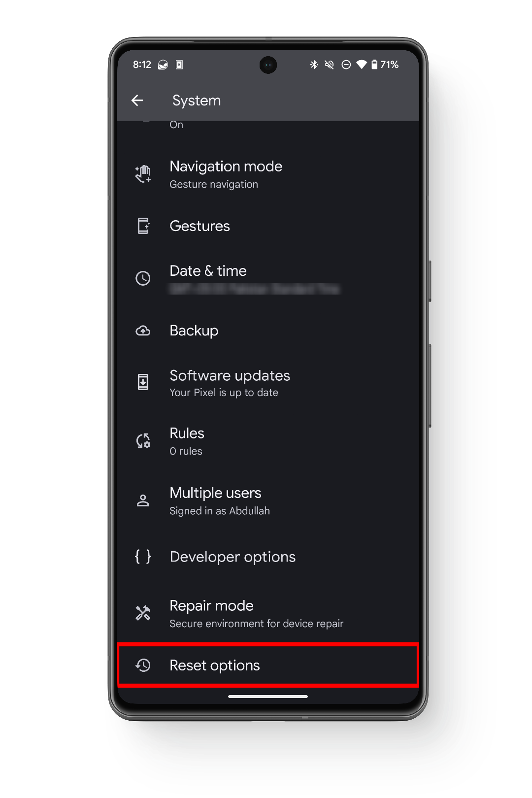Tap the Multiple users person icon

point(143,500)
